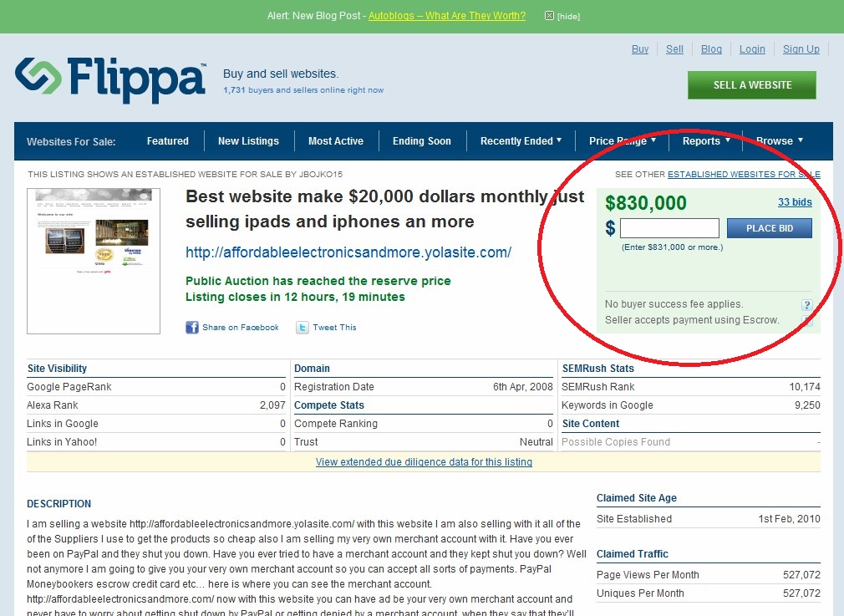
Task: Open Established Websites For Sale link
Action: pyautogui.click(x=744, y=175)
